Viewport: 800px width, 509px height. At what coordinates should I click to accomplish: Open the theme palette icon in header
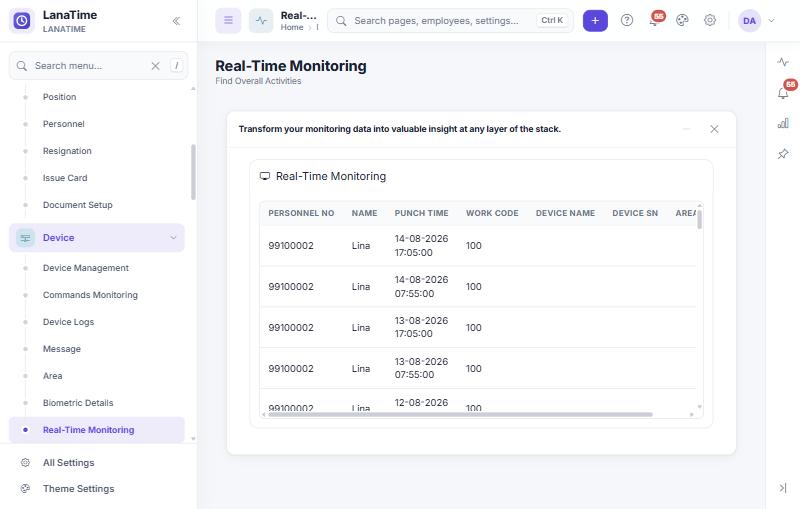point(682,20)
